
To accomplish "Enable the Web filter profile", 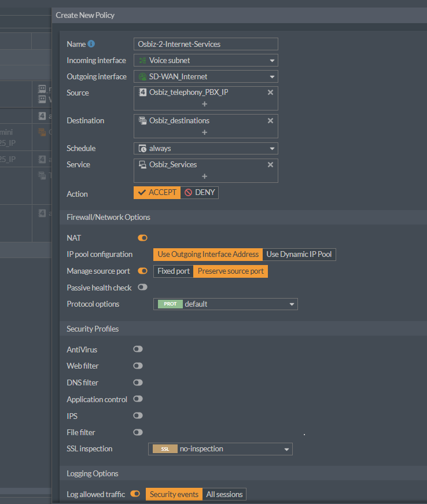I will (x=138, y=366).
